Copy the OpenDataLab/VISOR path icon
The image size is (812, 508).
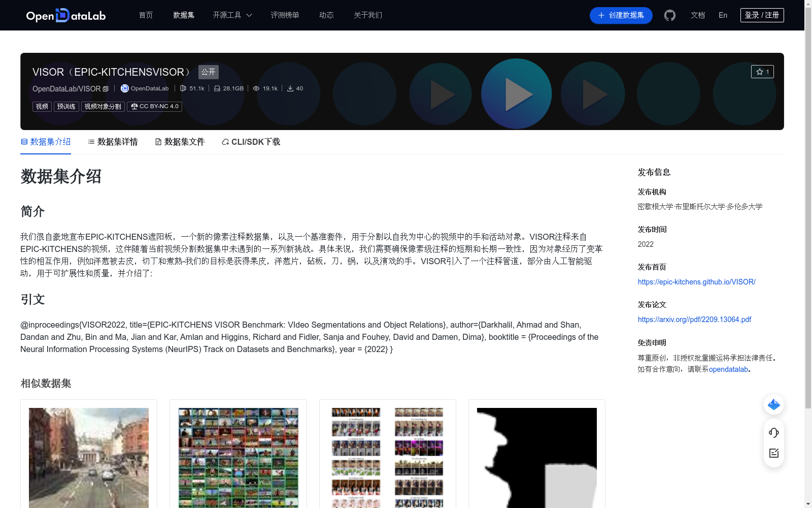106,89
